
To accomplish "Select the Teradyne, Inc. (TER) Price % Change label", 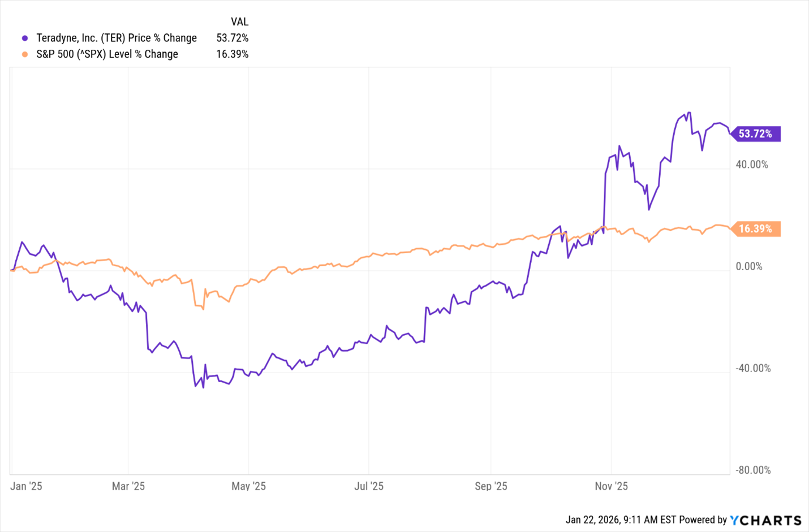I will pyautogui.click(x=117, y=38).
